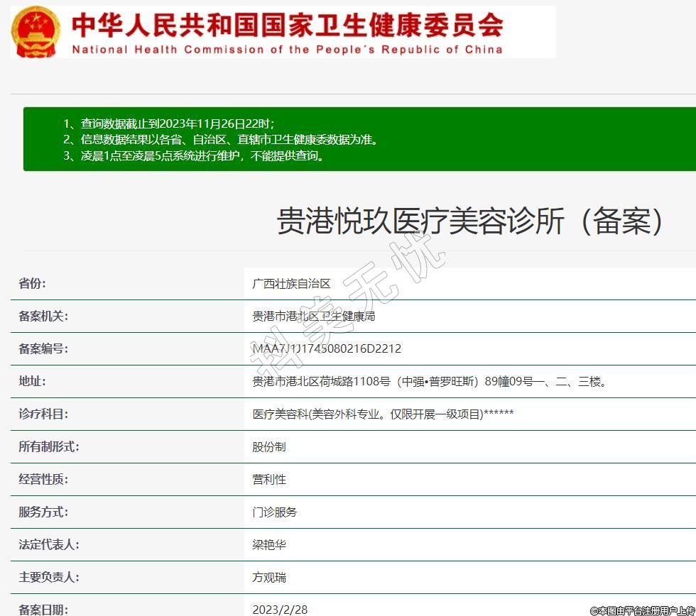Image resolution: width=696 pixels, height=616 pixels.
Task: Click the address value on 荷城路1108号
Action: [430, 381]
